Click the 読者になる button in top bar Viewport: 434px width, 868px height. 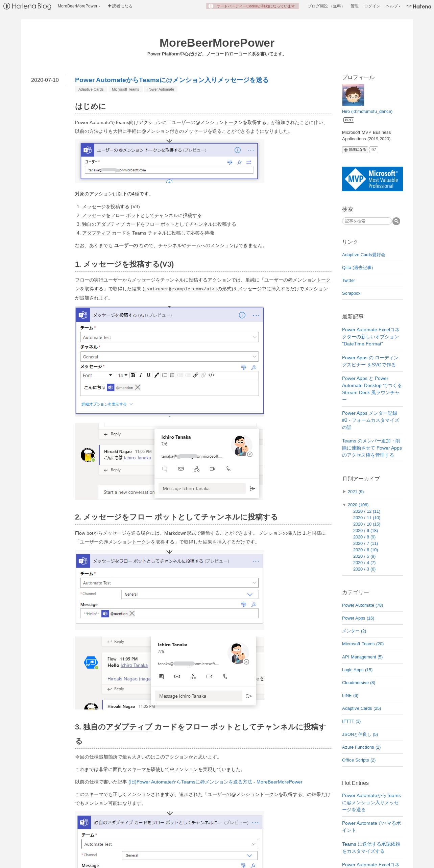120,6
